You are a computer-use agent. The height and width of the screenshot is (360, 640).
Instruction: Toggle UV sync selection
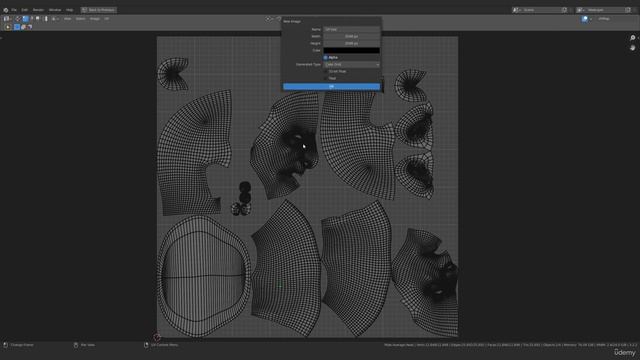pos(18,19)
